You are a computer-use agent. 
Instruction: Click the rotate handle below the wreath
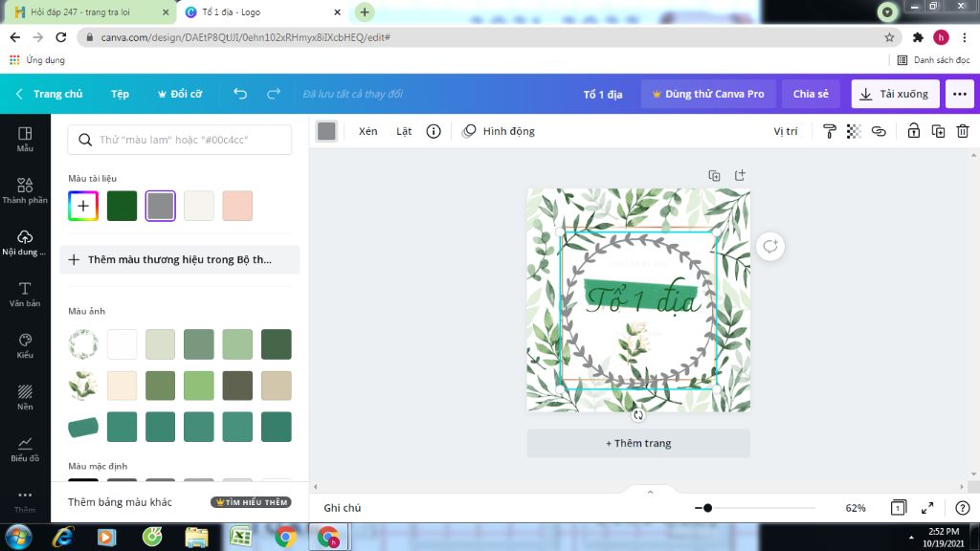(638, 415)
